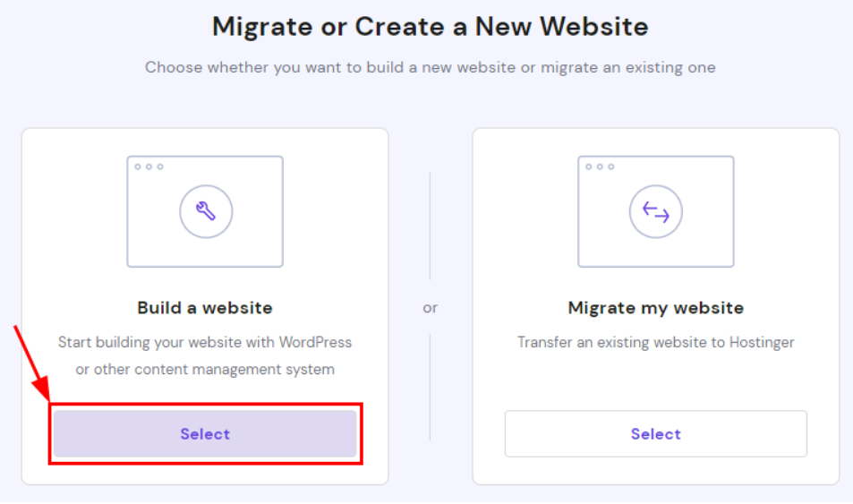Click the word "WordPress" in Build description
Screen dimensions: 853x504
click(x=315, y=342)
